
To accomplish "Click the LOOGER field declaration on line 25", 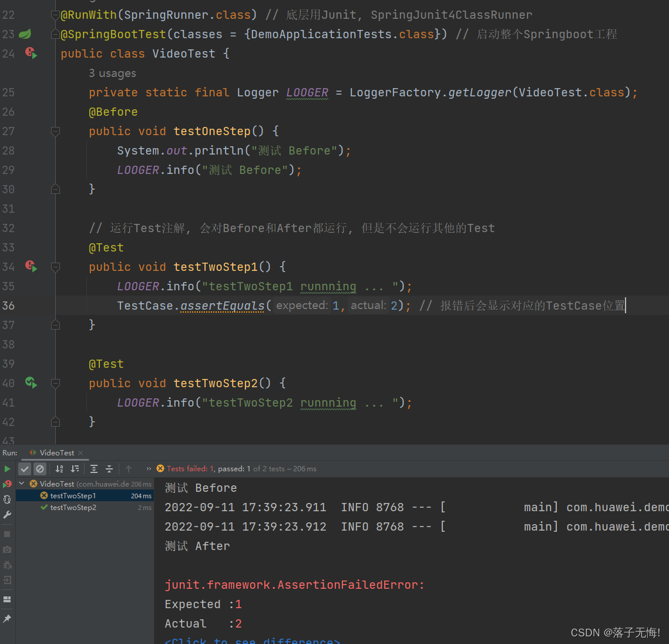I will coord(307,92).
